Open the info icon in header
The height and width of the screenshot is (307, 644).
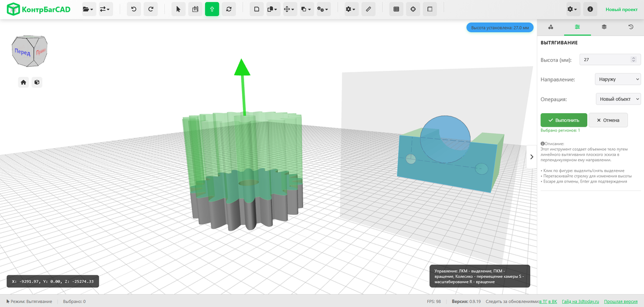click(590, 9)
